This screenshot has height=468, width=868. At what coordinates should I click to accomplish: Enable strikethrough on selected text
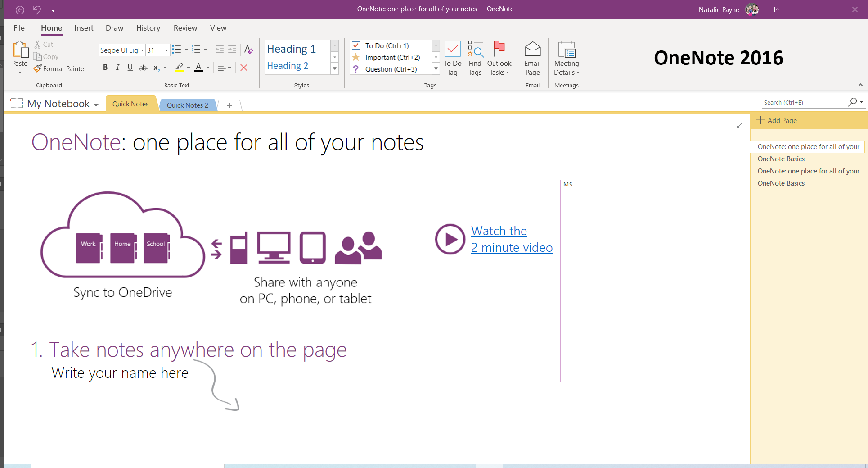pos(143,67)
